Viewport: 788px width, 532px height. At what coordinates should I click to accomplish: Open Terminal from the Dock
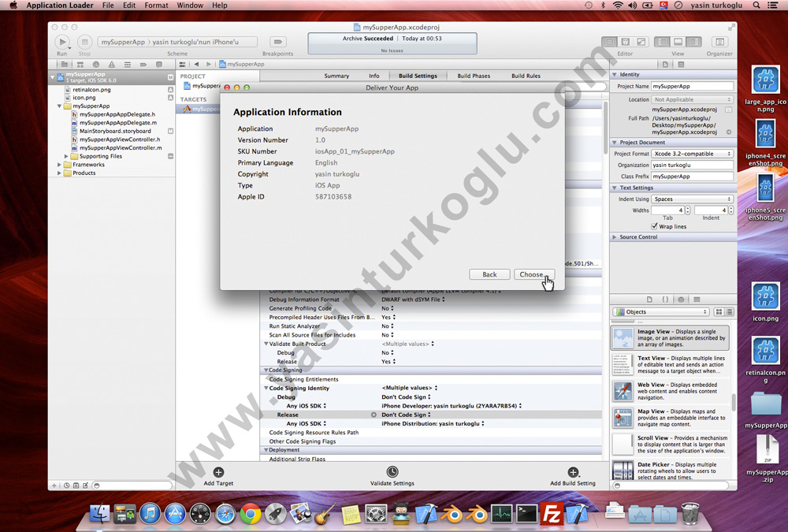526,513
